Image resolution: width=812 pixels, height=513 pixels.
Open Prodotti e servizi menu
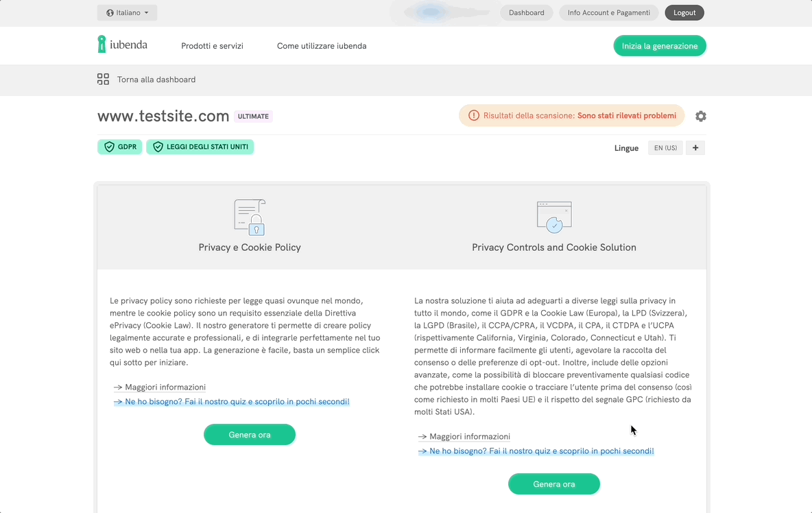pos(212,46)
